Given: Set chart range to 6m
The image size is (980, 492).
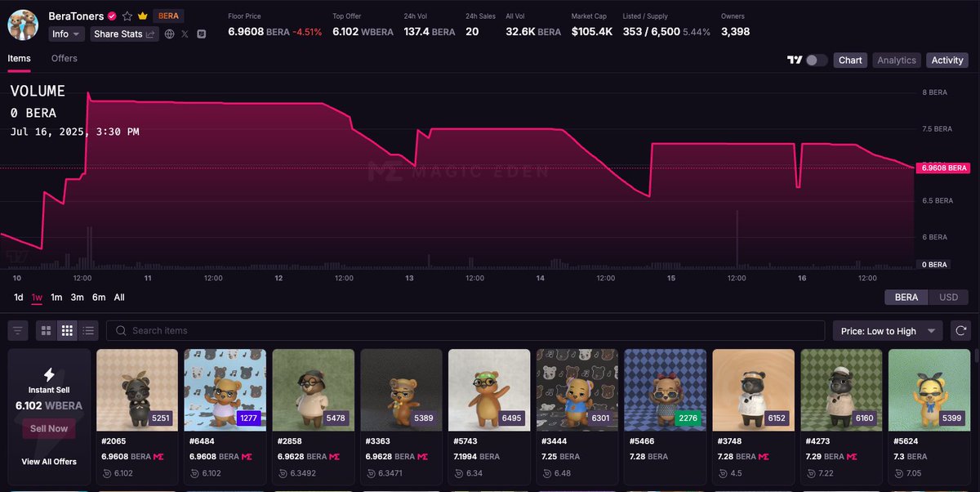Looking at the screenshot, I should pos(99,297).
